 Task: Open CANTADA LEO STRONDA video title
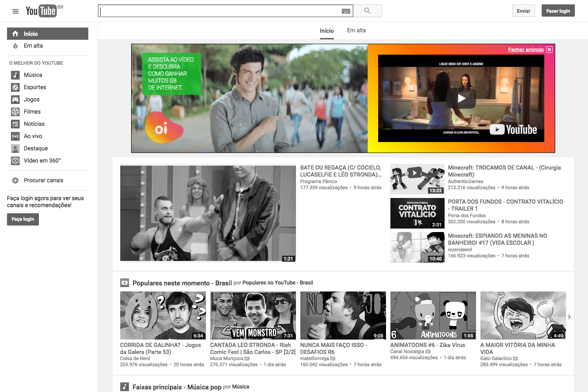[253, 348]
